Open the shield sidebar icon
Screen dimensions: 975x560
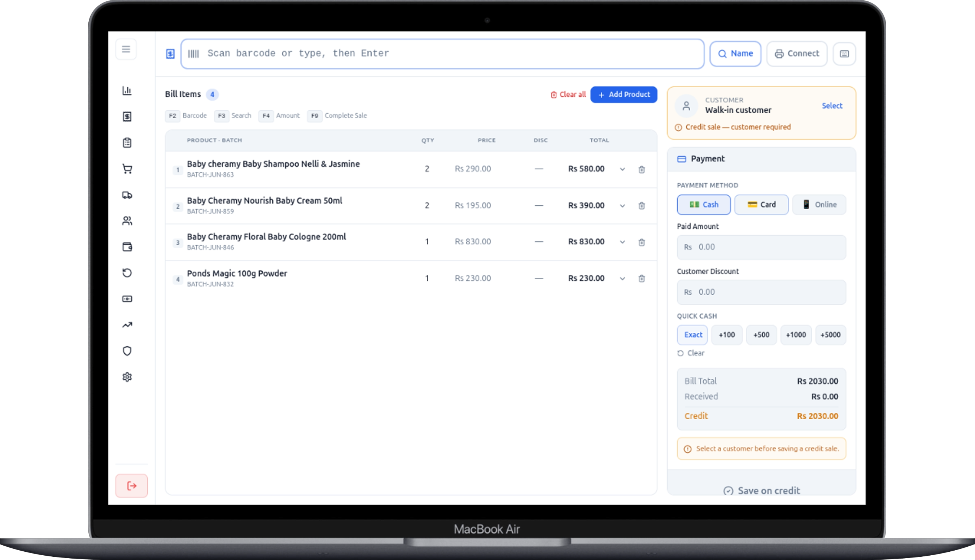click(x=127, y=351)
